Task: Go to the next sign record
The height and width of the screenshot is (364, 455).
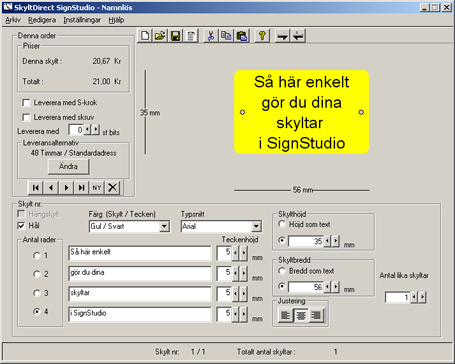Action: (x=66, y=188)
